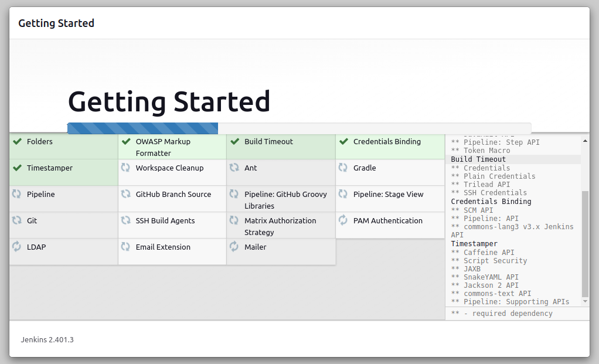Click the spinner icon next to Pipeline
The width and height of the screenshot is (599, 364).
[x=16, y=194]
